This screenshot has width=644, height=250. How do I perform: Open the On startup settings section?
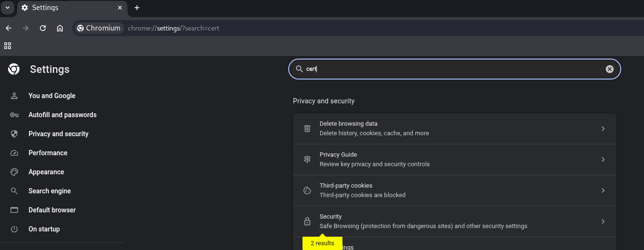point(44,229)
